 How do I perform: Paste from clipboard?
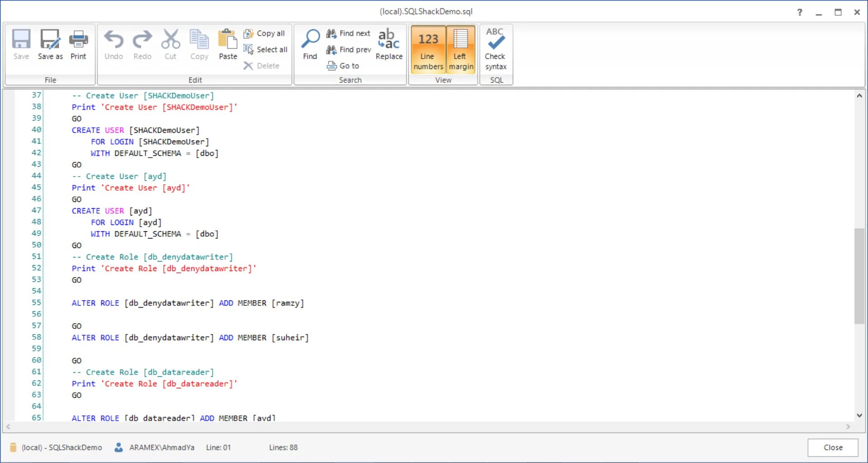tap(228, 44)
